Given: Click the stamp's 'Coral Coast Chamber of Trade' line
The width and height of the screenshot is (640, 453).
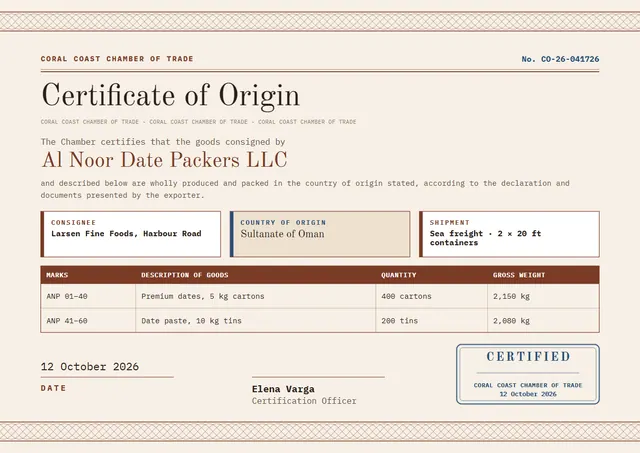Looking at the screenshot, I should click(528, 385).
